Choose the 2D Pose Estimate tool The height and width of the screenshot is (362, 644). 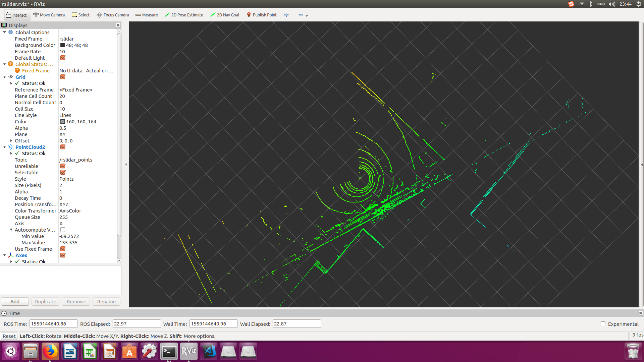point(184,15)
